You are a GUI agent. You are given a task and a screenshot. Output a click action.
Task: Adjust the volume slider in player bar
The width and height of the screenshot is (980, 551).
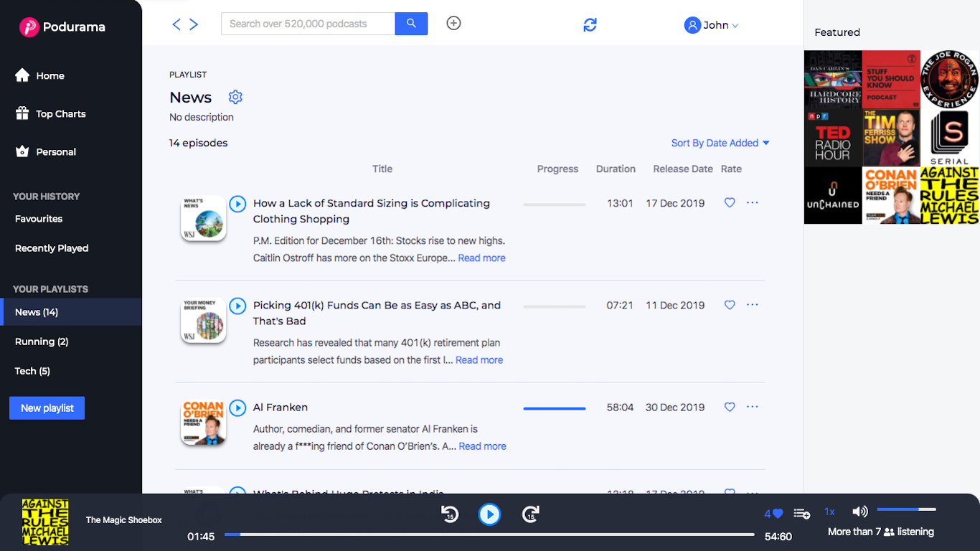click(906, 509)
